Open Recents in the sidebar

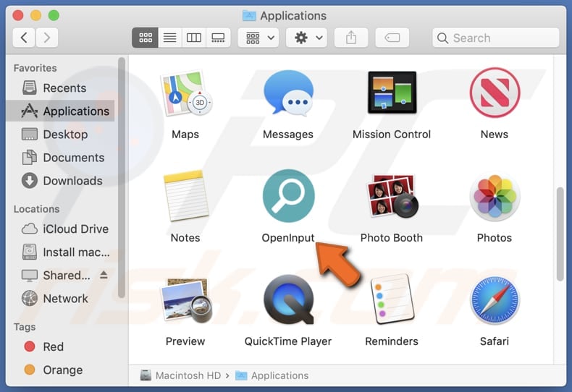click(60, 88)
